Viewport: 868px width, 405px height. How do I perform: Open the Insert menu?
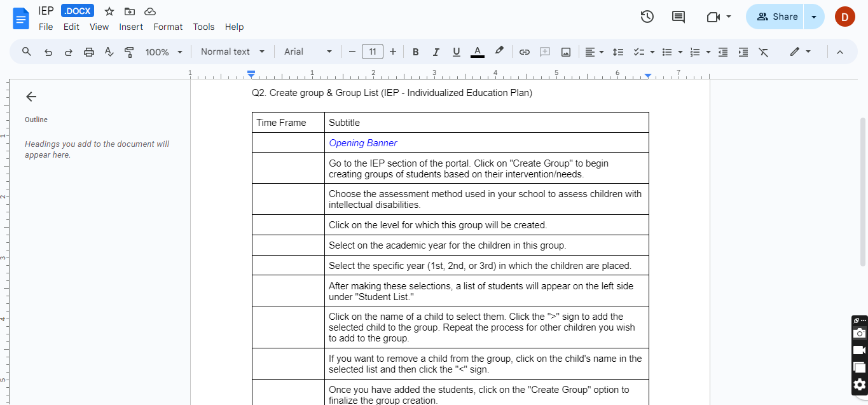click(131, 27)
